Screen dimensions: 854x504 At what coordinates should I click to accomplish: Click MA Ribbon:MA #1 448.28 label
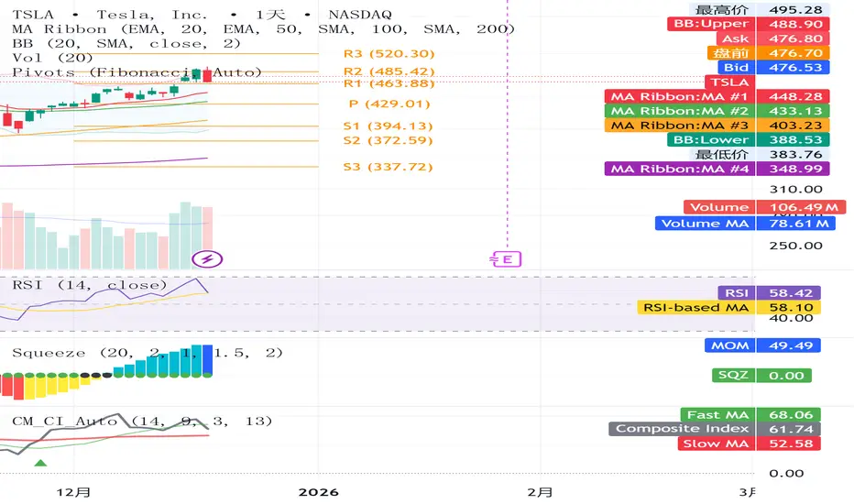coord(717,96)
